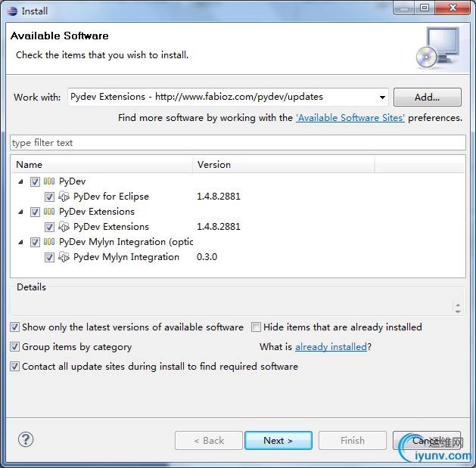Click the PyDev for Eclipse feature icon

pos(64,197)
